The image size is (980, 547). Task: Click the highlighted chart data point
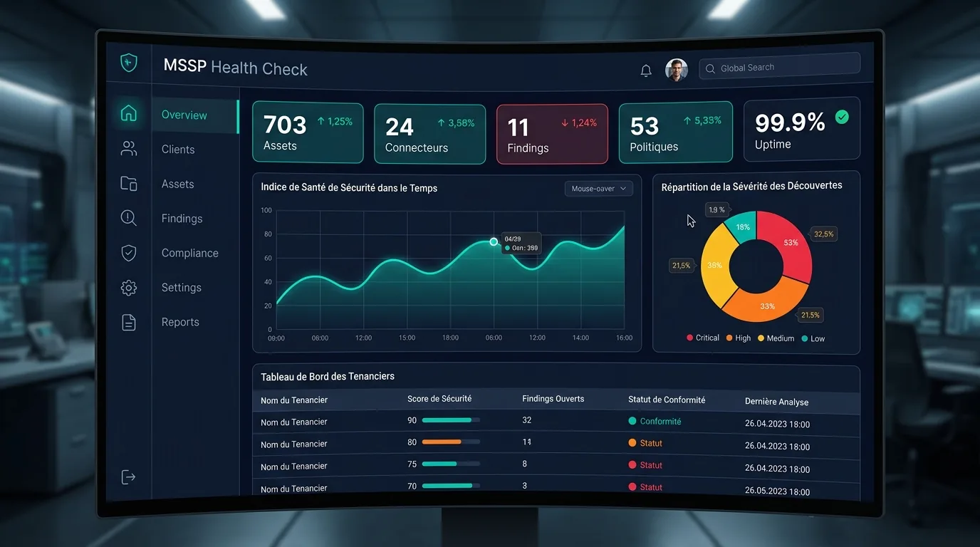(x=494, y=242)
